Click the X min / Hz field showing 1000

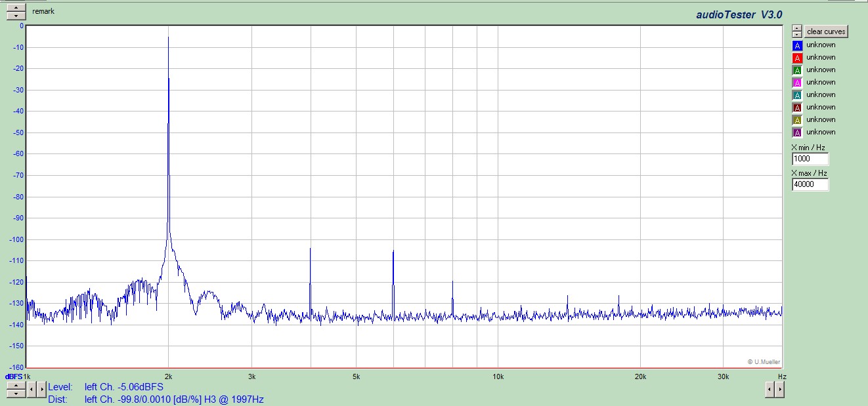tap(810, 159)
